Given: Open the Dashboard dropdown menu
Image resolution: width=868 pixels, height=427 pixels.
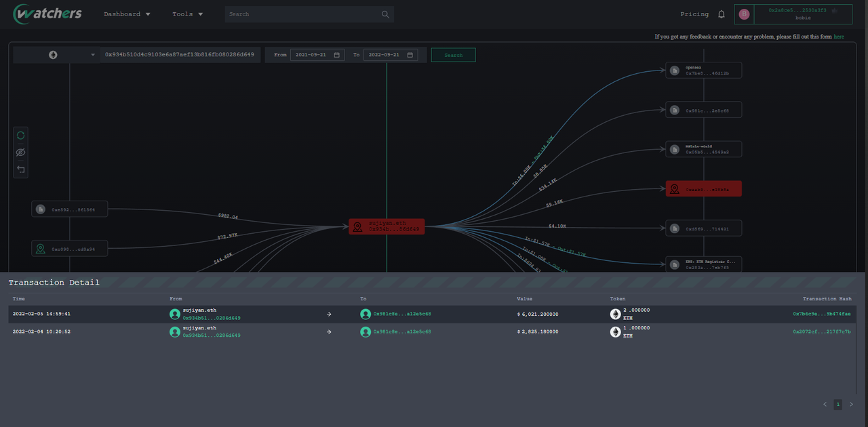Looking at the screenshot, I should click(x=127, y=14).
